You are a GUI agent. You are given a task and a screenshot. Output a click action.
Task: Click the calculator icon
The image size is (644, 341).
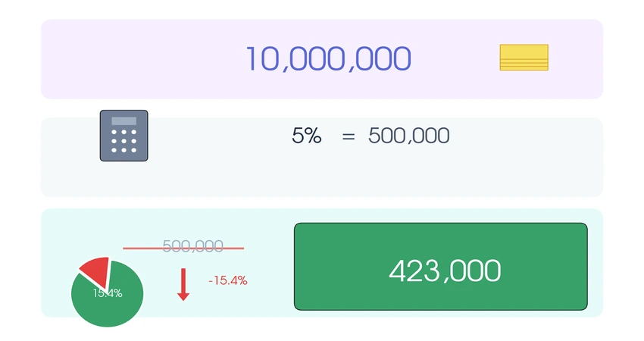[x=123, y=136]
